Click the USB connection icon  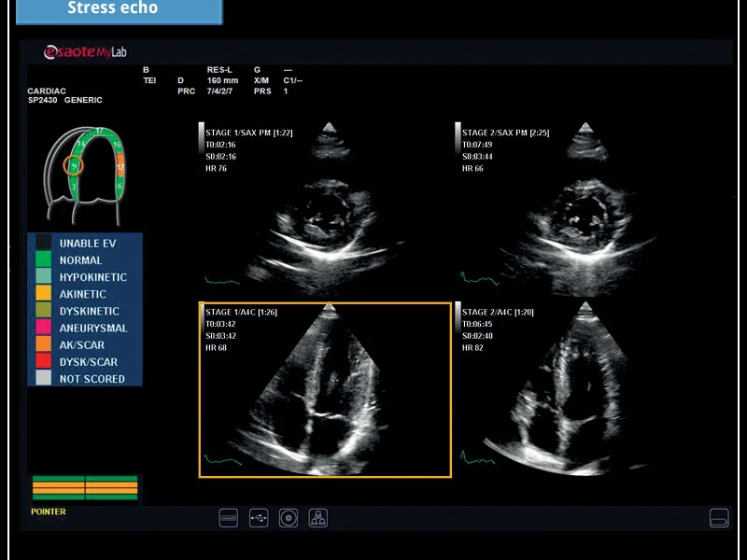(x=259, y=518)
